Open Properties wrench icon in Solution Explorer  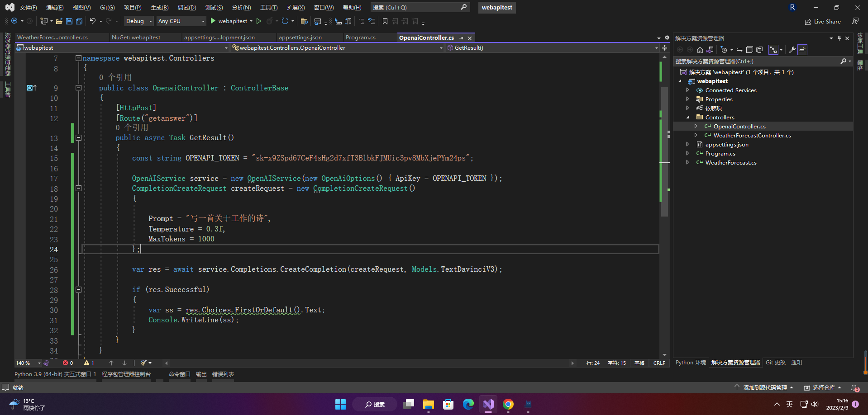pyautogui.click(x=792, y=50)
